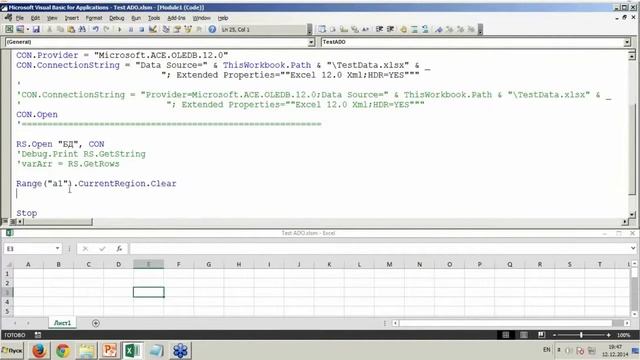Expand the (General) object dropdown
The height and width of the screenshot is (360, 640).
(x=311, y=42)
